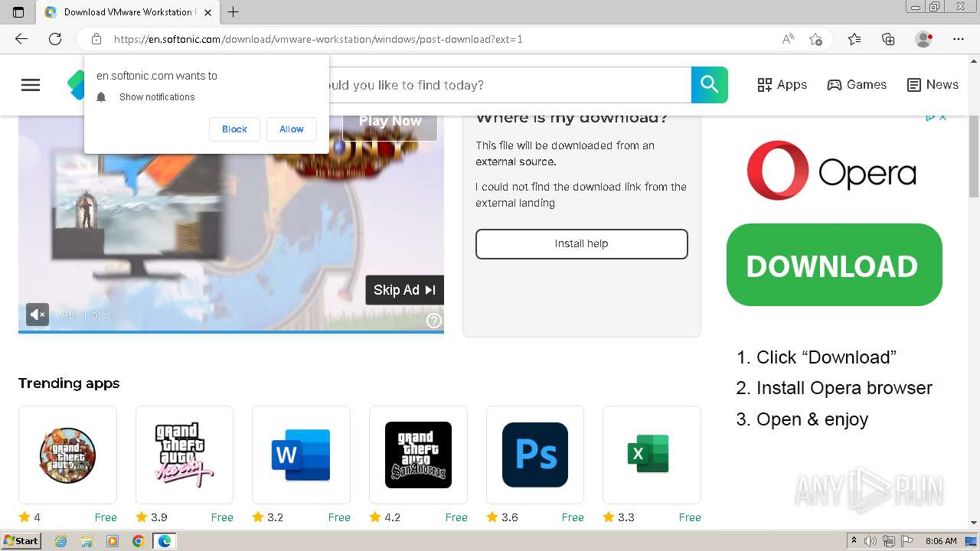The width and height of the screenshot is (980, 551).
Task: Switch to Edge in the taskbar
Action: point(165,541)
